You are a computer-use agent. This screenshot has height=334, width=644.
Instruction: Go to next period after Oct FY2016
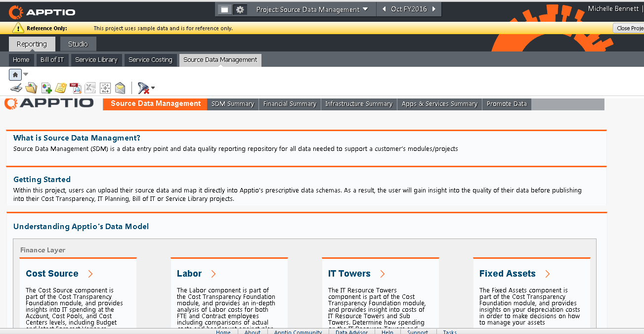click(434, 9)
